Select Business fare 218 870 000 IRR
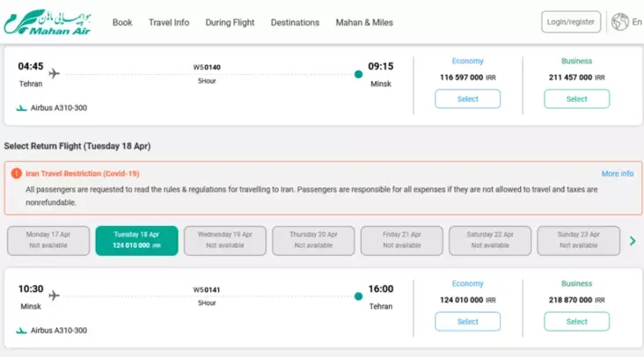The width and height of the screenshot is (644, 357). point(576,322)
